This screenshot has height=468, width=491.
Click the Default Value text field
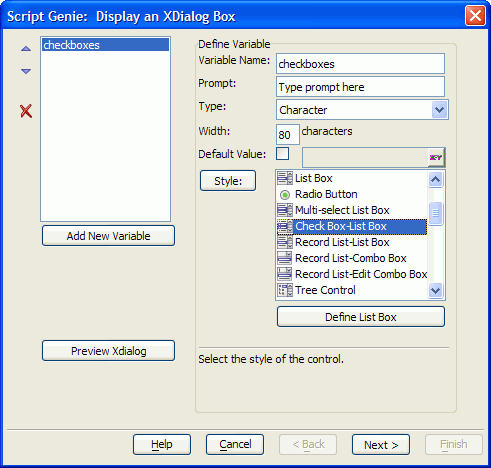(x=365, y=157)
